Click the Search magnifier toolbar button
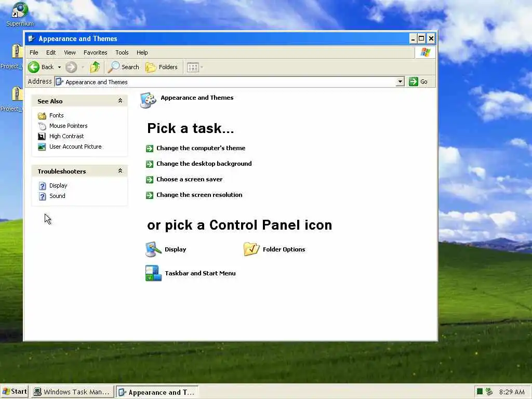This screenshot has width=532, height=399. coord(124,67)
